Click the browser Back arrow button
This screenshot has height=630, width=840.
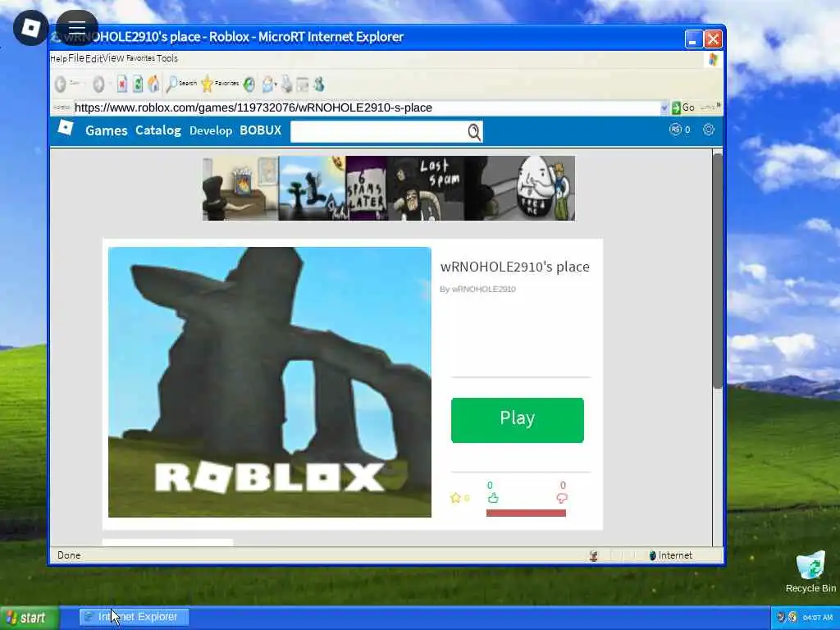pyautogui.click(x=61, y=84)
